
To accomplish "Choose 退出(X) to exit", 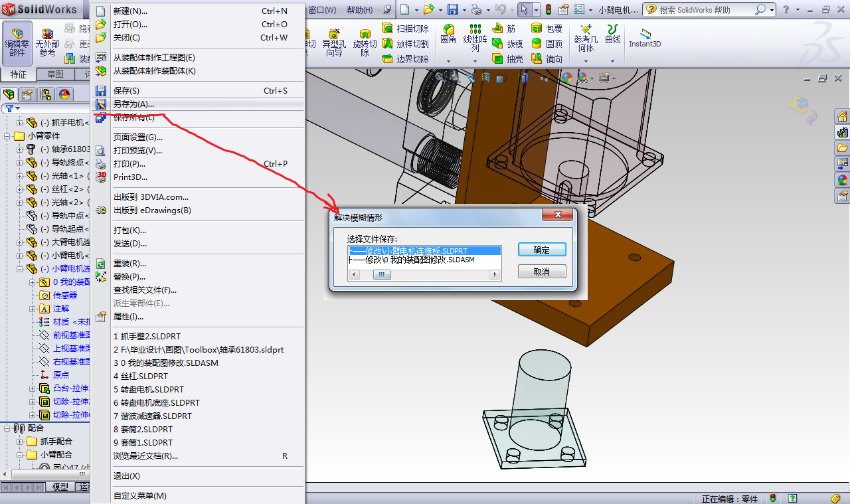I will click(x=198, y=475).
